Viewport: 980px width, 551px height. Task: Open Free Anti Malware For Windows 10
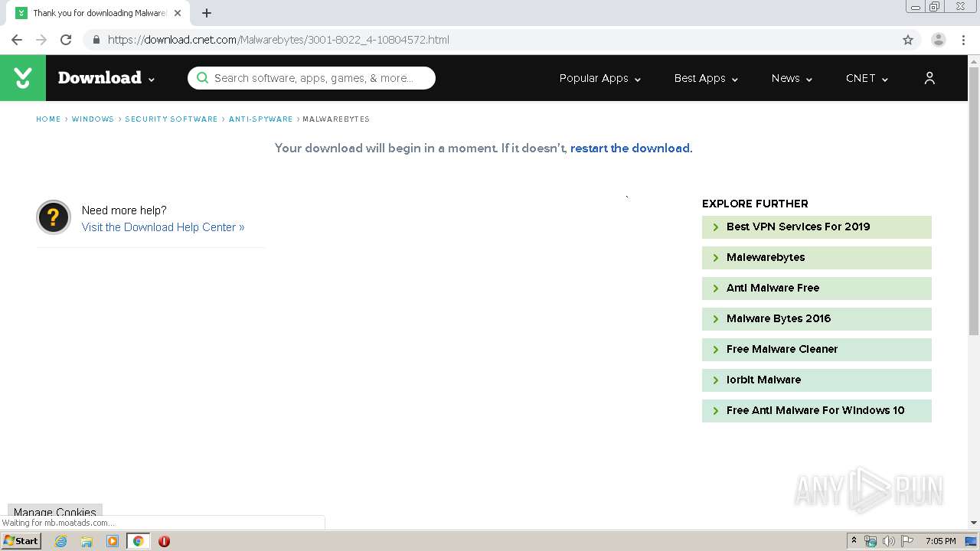tap(817, 411)
